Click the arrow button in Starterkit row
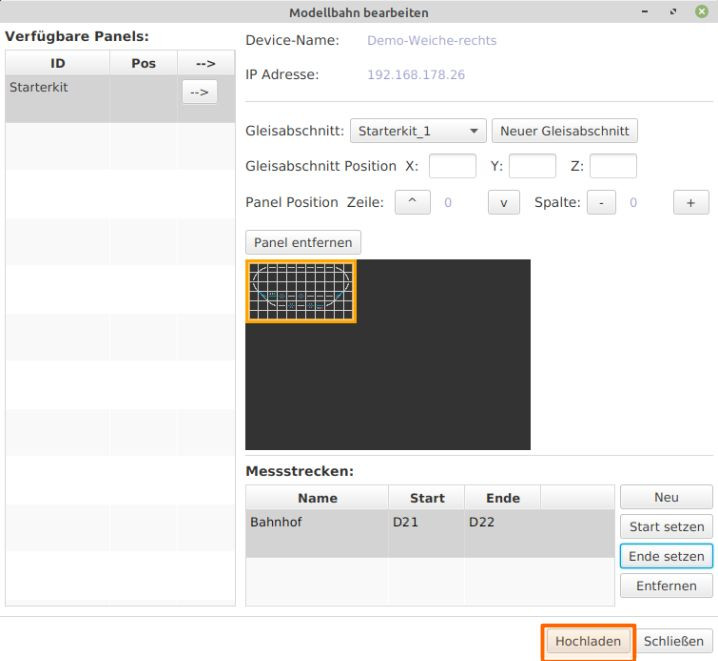This screenshot has width=718, height=661. (199, 92)
